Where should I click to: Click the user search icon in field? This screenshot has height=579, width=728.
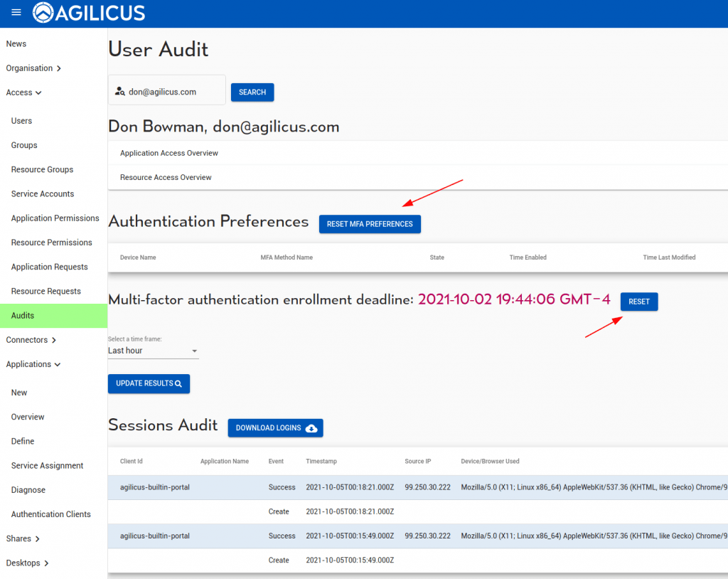coord(120,92)
